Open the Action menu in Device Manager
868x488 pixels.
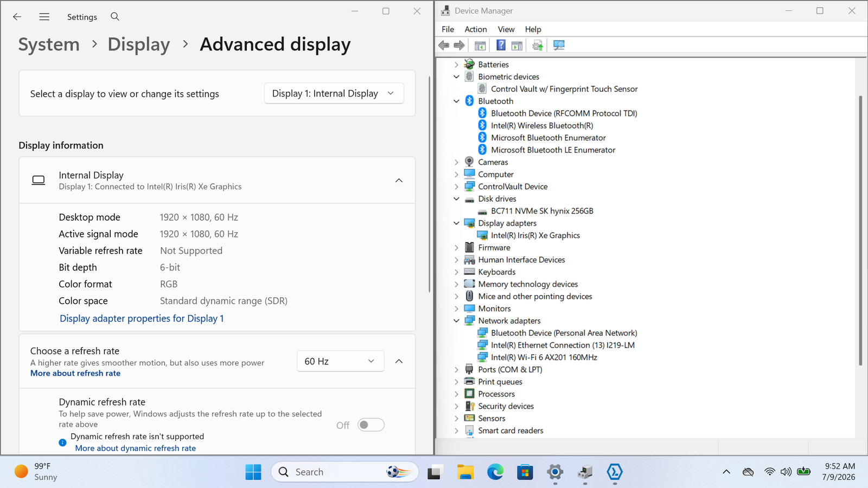click(x=476, y=29)
